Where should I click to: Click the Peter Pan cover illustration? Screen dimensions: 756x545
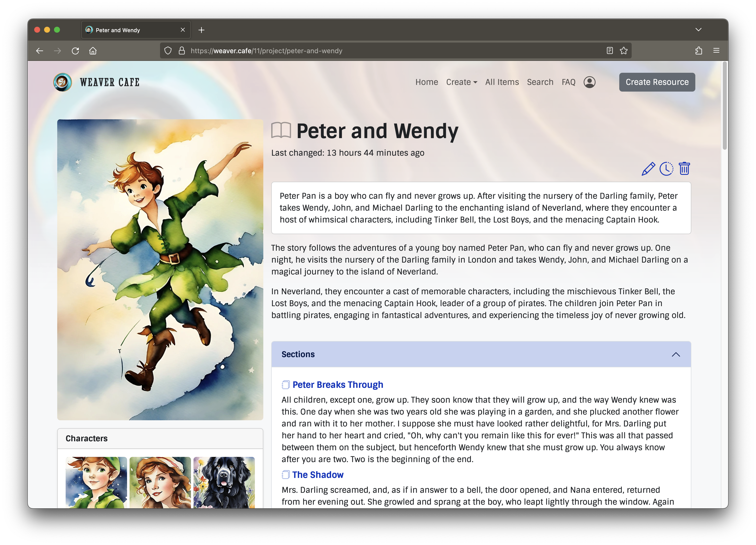coord(160,270)
